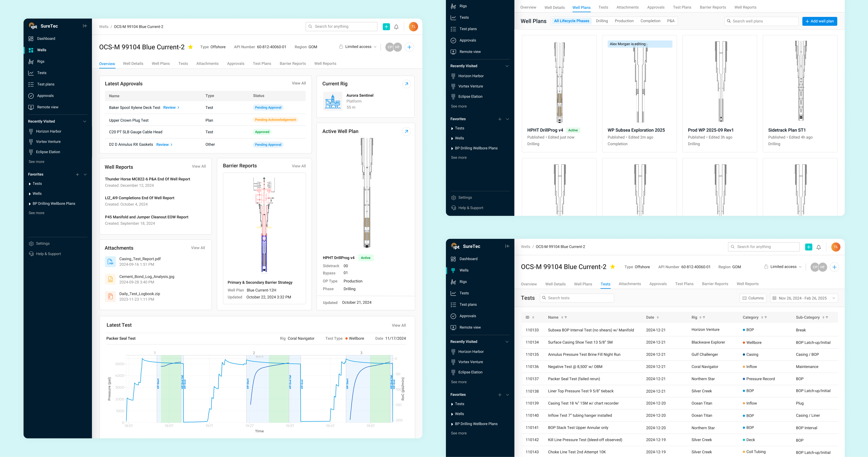The width and height of the screenshot is (868, 457).
Task: Toggle favorite star next to Blue Current-2 title
Action: [190, 47]
